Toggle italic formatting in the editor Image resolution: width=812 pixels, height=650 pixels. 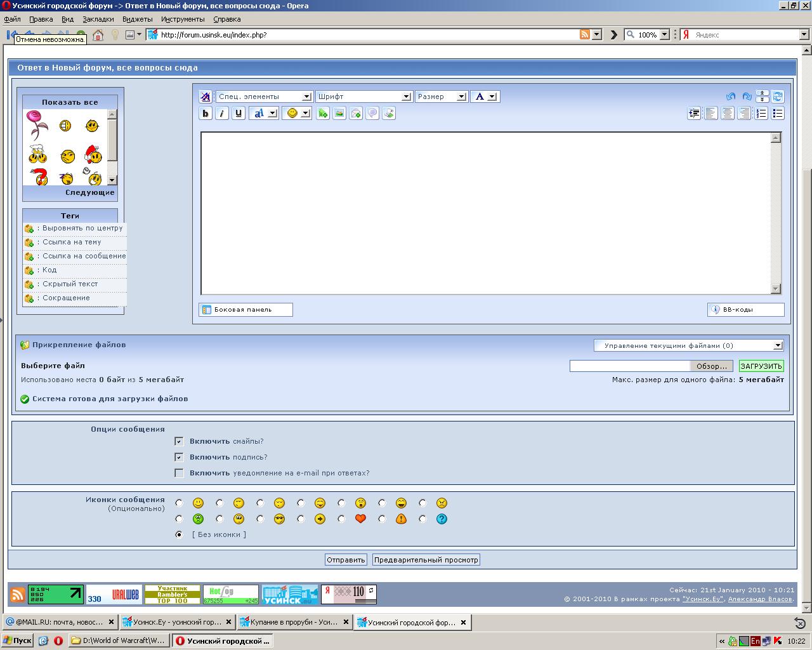(x=222, y=114)
